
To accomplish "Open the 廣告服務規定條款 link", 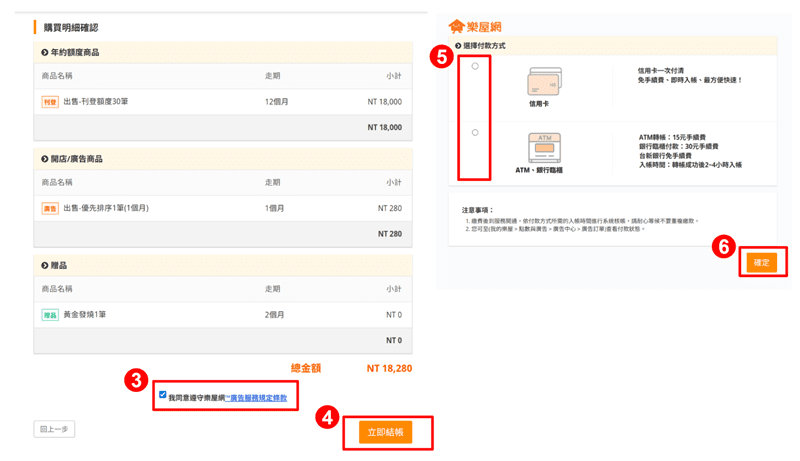I will point(256,398).
